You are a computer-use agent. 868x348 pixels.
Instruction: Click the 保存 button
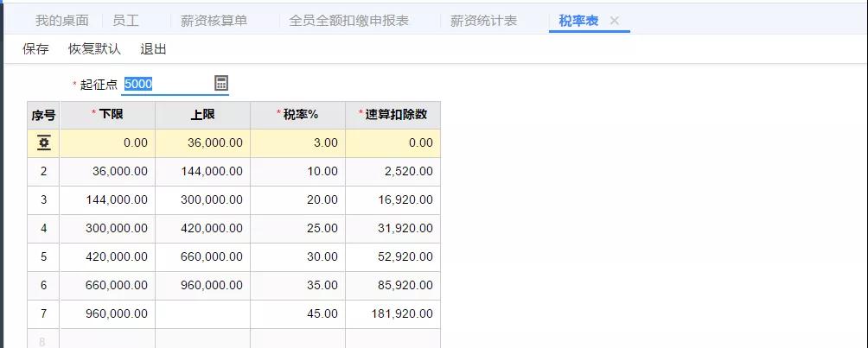pos(35,49)
